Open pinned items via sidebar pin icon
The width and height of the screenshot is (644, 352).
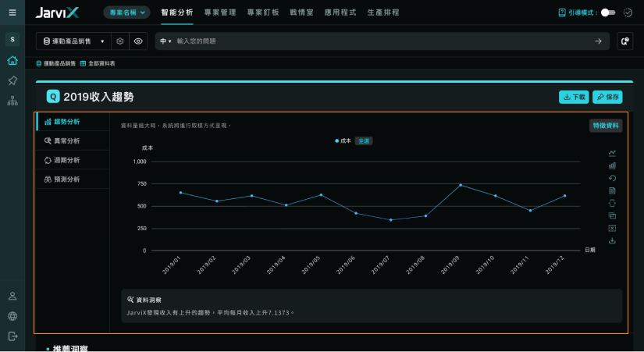click(12, 80)
